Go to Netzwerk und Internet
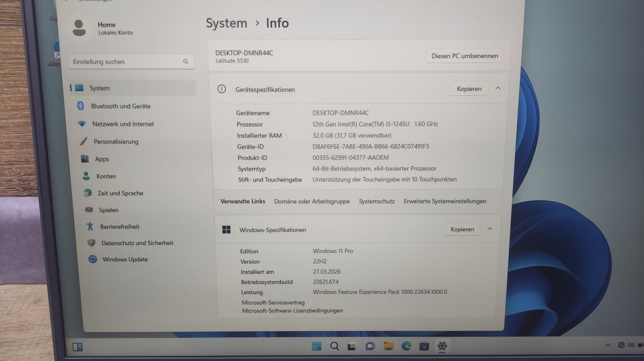Screen dimensions: 644x361 (x=123, y=124)
